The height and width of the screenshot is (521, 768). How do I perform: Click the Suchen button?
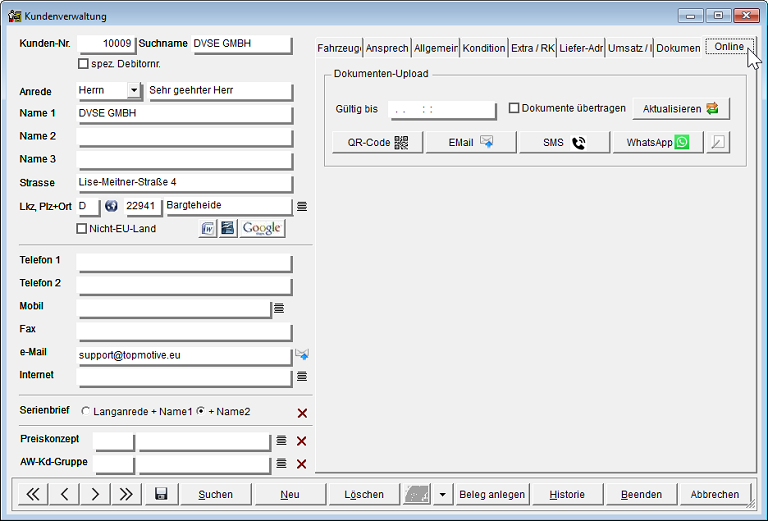click(216, 494)
